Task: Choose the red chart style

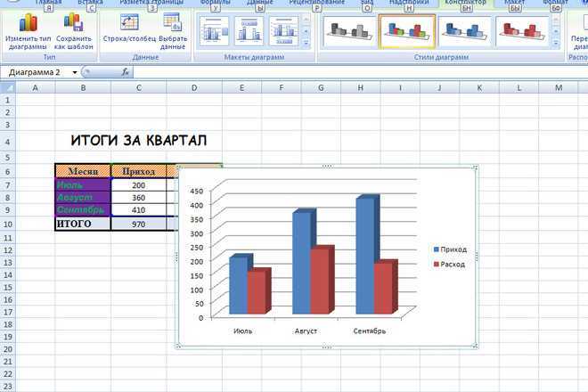Action: [522, 31]
